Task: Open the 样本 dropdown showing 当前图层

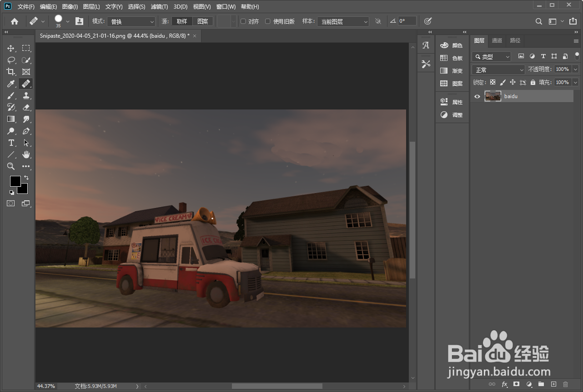Action: (343, 21)
